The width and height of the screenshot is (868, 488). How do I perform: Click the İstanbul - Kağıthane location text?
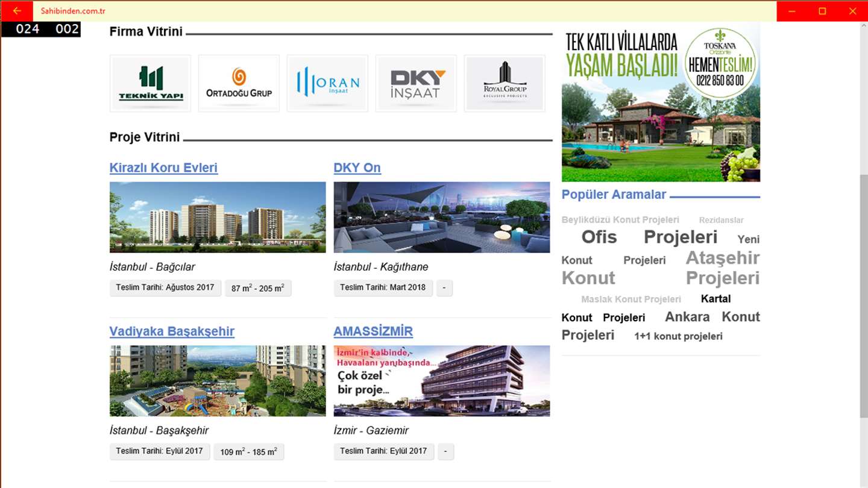tap(381, 267)
